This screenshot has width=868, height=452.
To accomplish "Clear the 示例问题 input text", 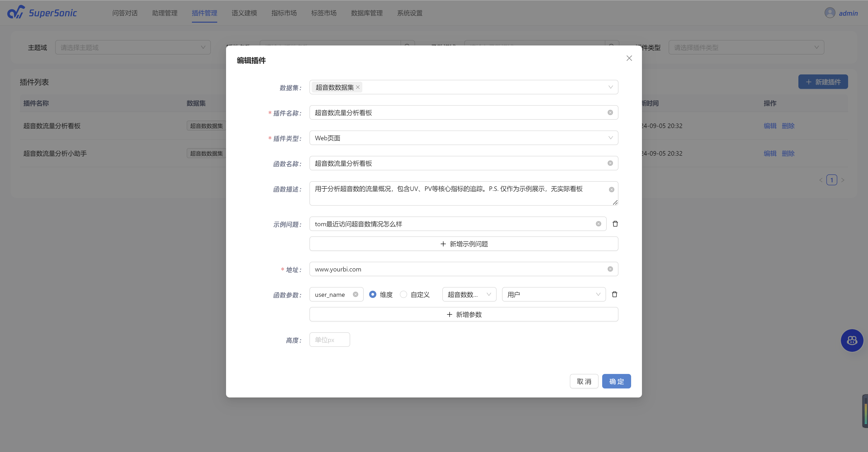I will coord(598,224).
